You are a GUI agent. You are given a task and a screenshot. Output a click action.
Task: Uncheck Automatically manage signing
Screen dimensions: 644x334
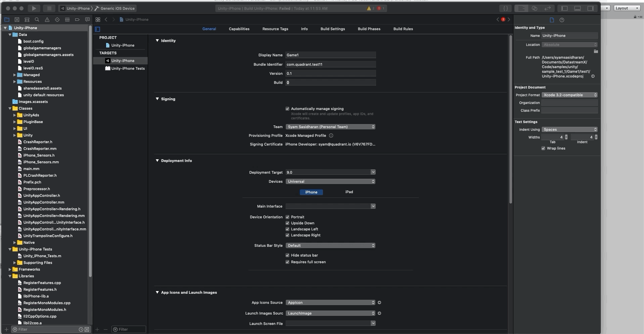(x=287, y=109)
